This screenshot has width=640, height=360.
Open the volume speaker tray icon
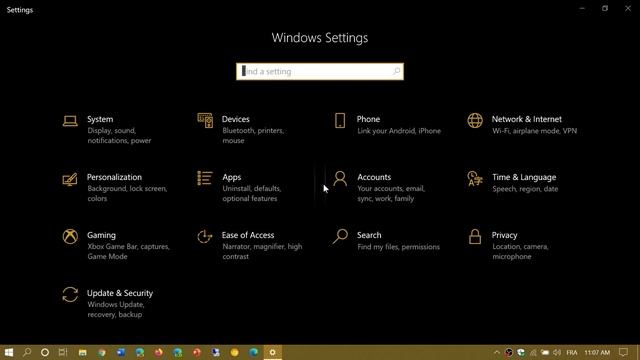[x=557, y=352]
